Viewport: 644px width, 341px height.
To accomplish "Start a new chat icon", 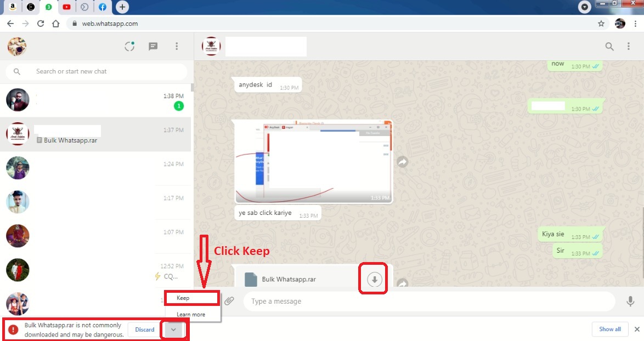I will [x=153, y=47].
